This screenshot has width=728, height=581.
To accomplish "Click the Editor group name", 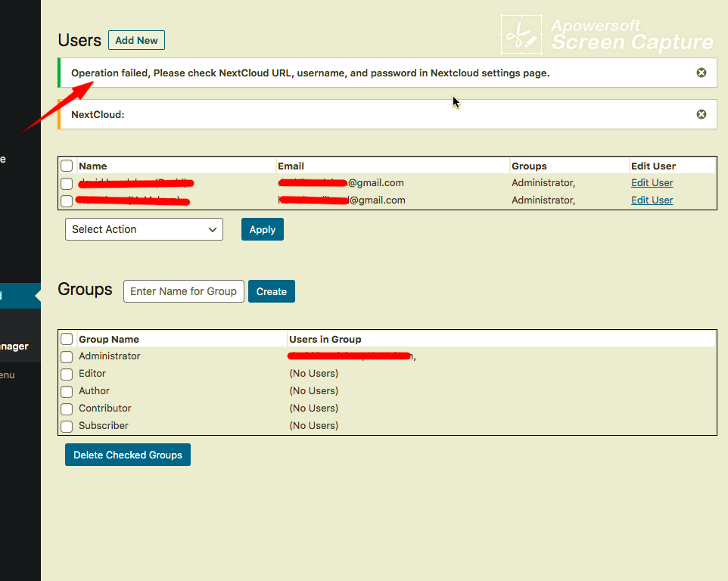I will click(x=92, y=373).
